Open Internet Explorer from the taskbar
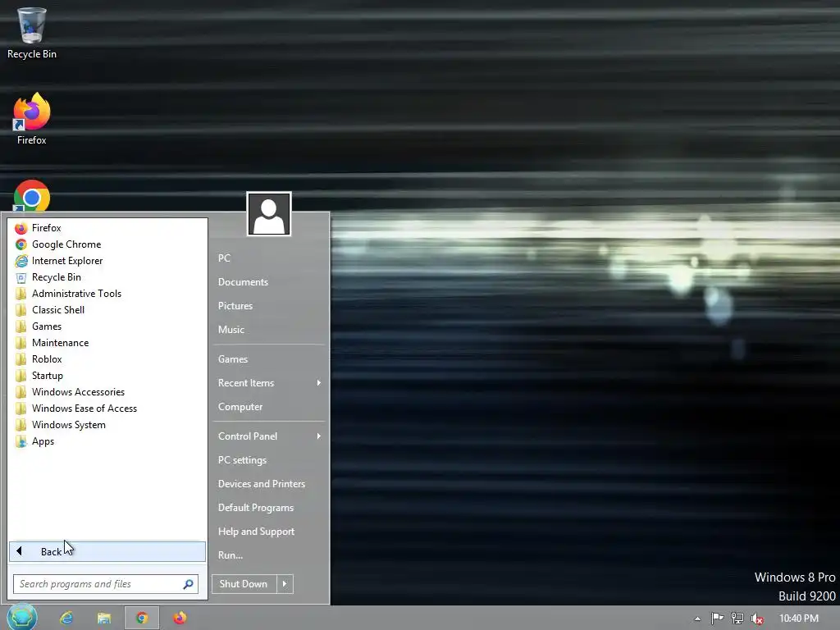 (x=66, y=619)
